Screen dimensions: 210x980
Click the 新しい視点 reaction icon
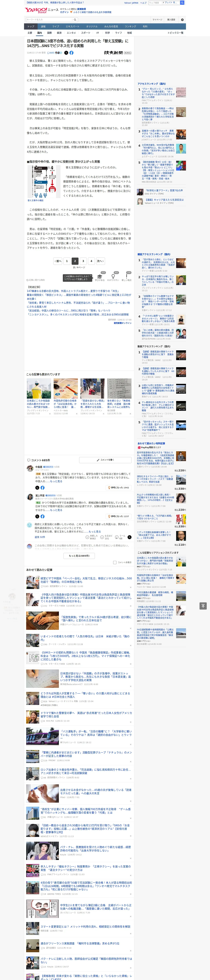127,276
